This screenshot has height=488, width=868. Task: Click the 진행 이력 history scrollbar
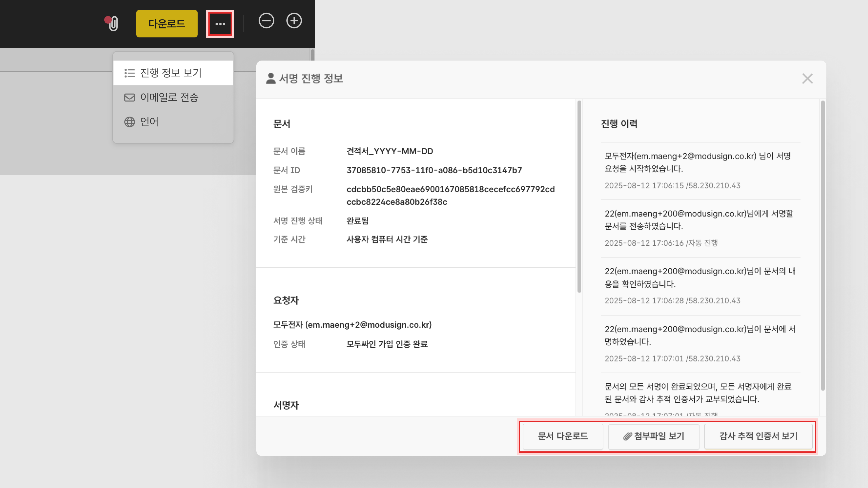(x=823, y=246)
